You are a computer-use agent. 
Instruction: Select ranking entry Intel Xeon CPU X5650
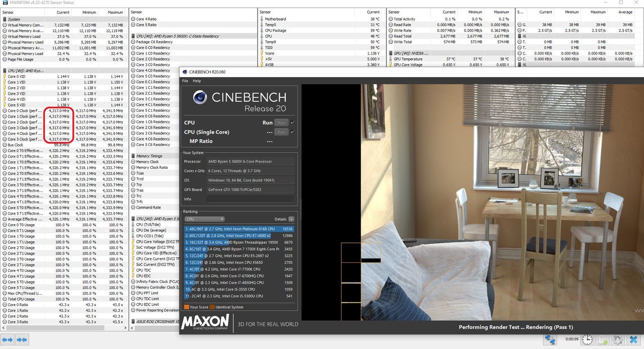(239, 262)
